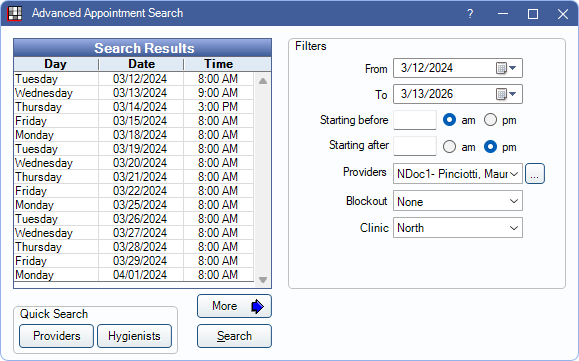Select am for Starting after
Image resolution: width=579 pixels, height=361 pixels.
pyautogui.click(x=449, y=147)
